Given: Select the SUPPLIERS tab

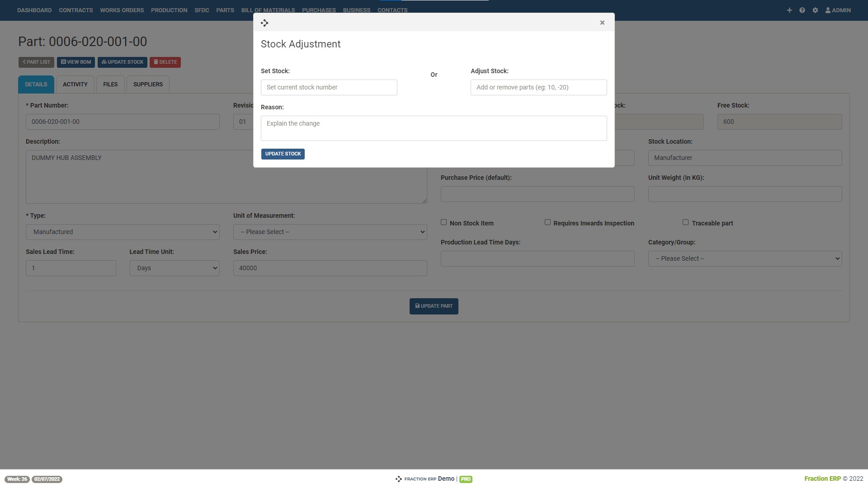Looking at the screenshot, I should [x=148, y=84].
